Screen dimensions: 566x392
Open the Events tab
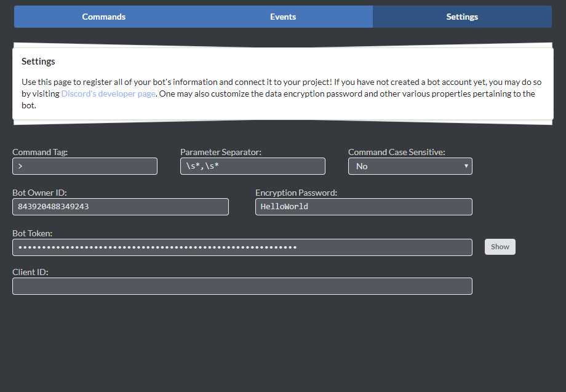click(x=283, y=17)
